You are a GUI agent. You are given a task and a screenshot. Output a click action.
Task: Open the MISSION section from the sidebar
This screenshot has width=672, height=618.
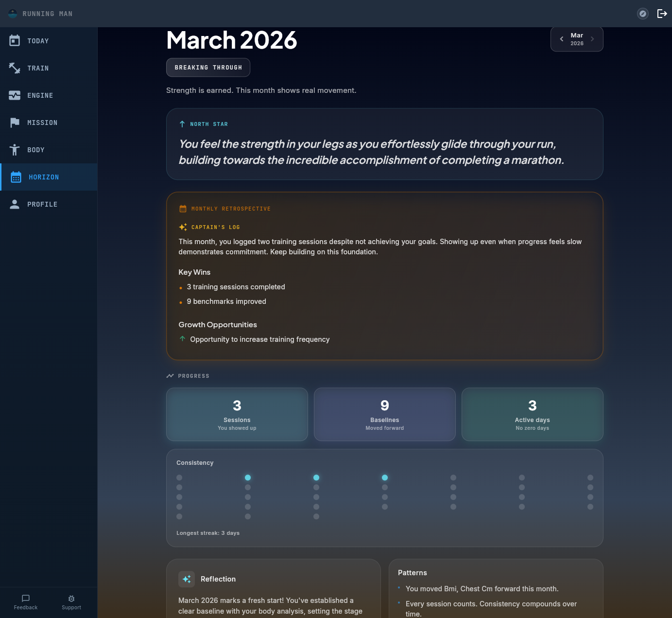[15, 123]
